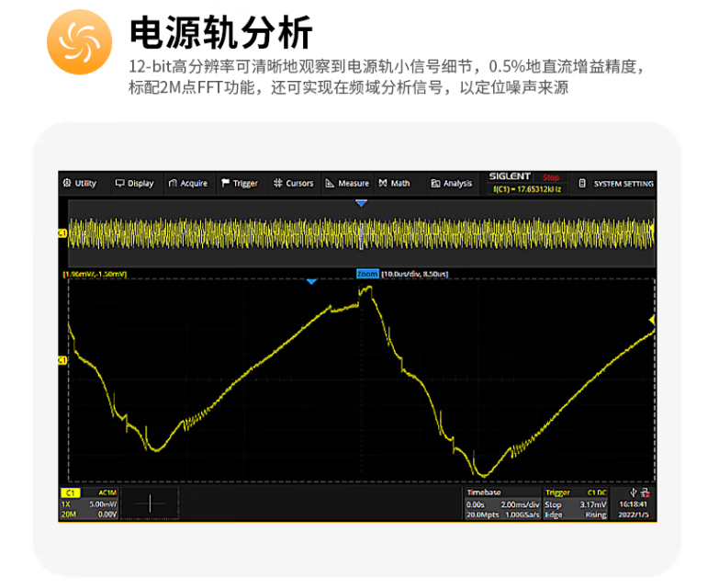Click the C1 channel marker beside the overview waveform
719x588 pixels.
click(62, 233)
